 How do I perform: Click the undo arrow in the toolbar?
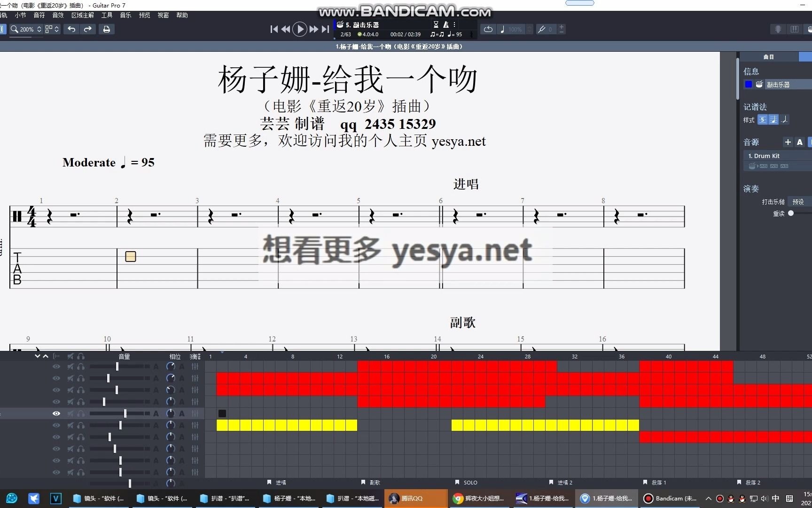[x=71, y=29]
